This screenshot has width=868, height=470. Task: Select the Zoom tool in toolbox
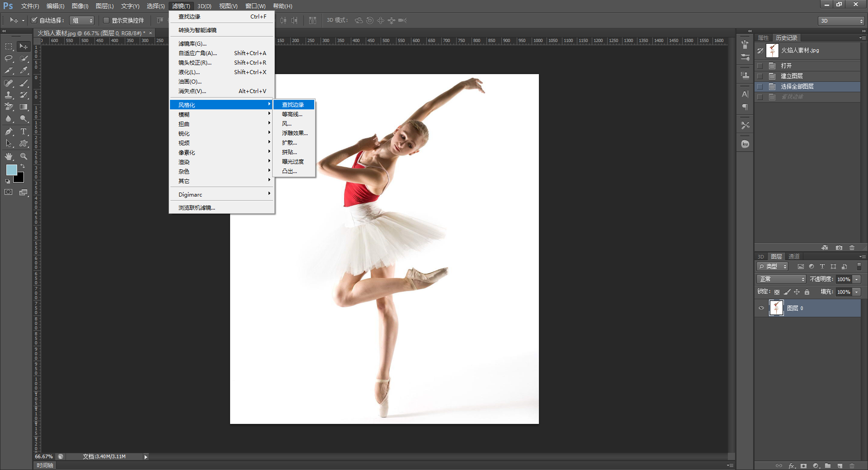click(x=24, y=156)
